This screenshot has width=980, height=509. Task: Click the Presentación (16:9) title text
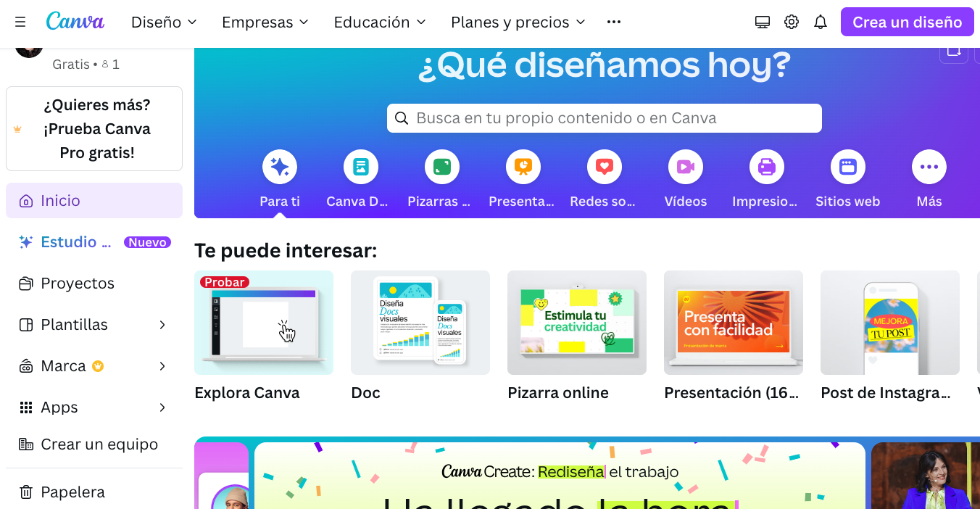tap(731, 393)
